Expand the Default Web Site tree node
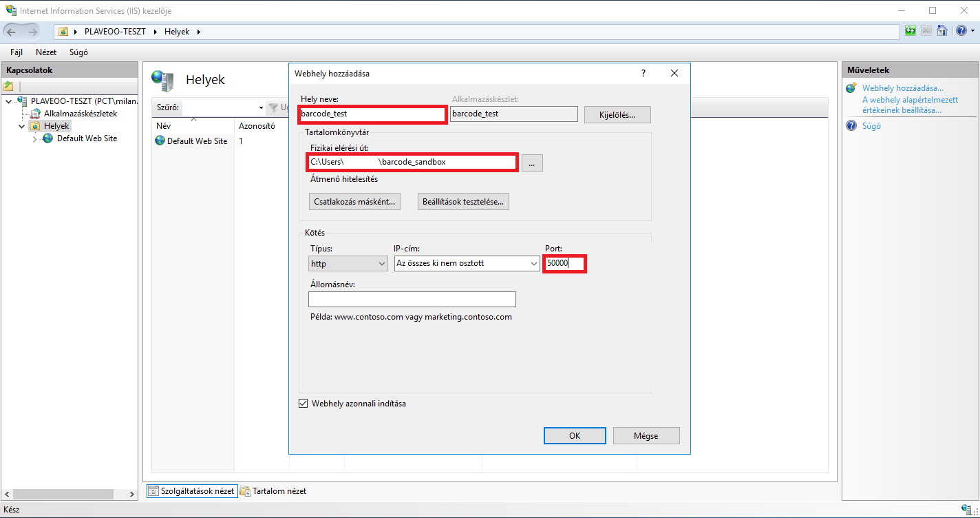This screenshot has height=518, width=980. tap(35, 138)
